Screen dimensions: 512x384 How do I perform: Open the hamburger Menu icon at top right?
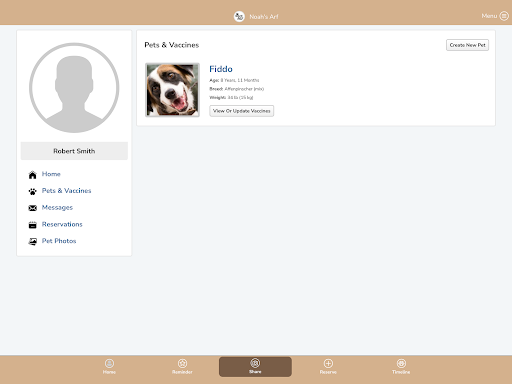point(504,16)
